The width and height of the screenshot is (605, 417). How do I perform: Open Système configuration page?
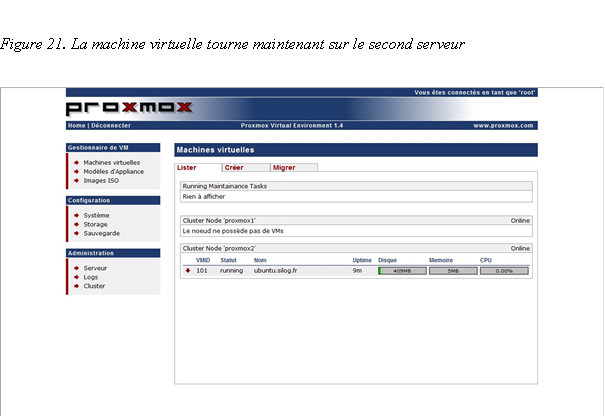[96, 215]
